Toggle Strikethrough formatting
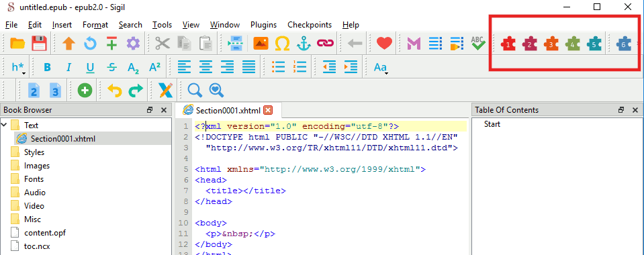The image size is (644, 255). pyautogui.click(x=111, y=67)
